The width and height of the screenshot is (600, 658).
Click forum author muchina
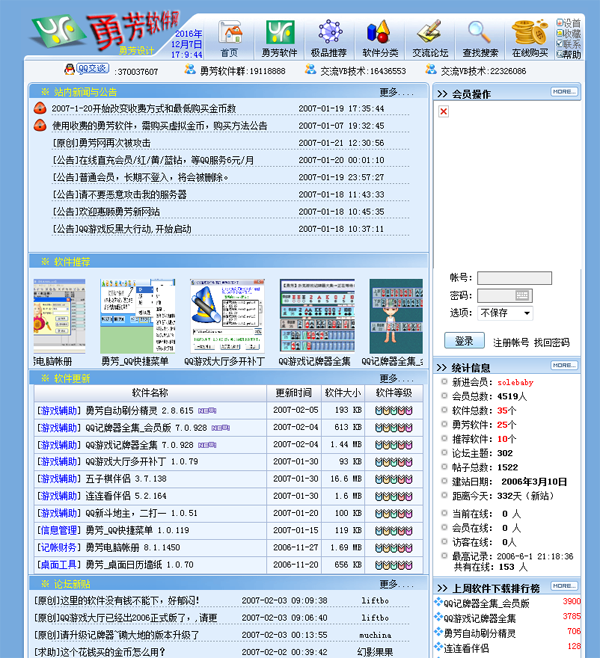pyautogui.click(x=376, y=635)
